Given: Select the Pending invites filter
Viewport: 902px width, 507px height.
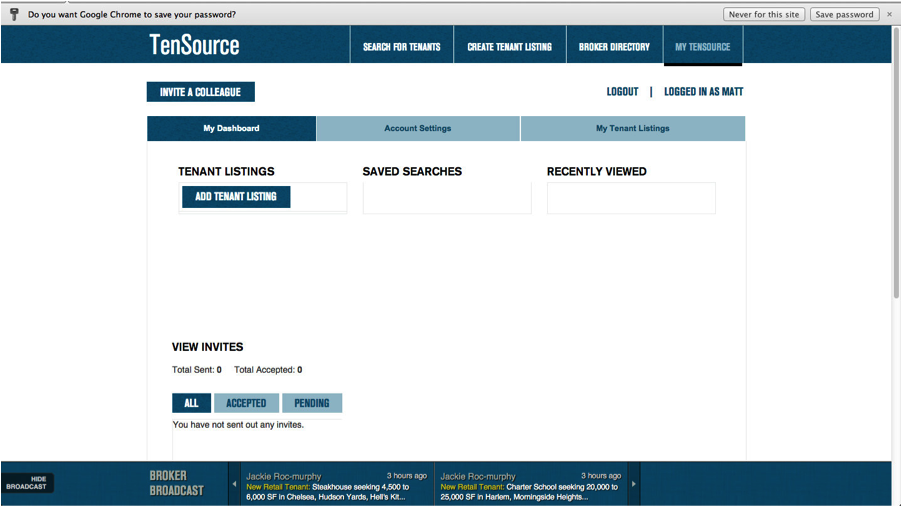Looking at the screenshot, I should click(312, 403).
